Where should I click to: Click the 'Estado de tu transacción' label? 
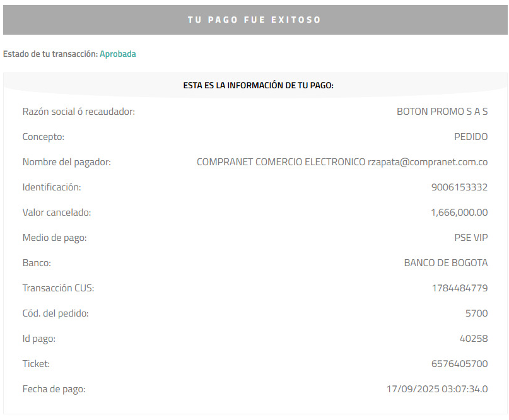[x=50, y=54]
